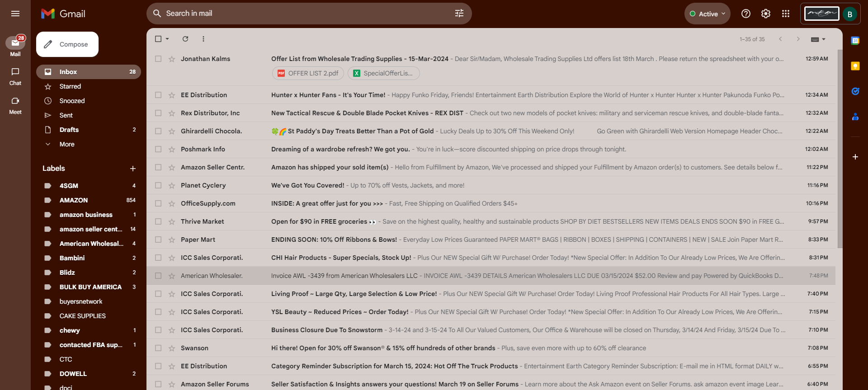
Task: Open Google Calendar side panel
Action: coord(855,41)
